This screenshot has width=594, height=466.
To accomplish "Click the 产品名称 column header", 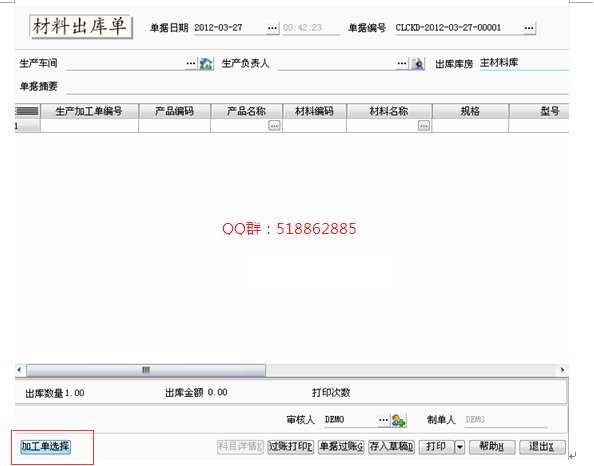I will (x=247, y=111).
